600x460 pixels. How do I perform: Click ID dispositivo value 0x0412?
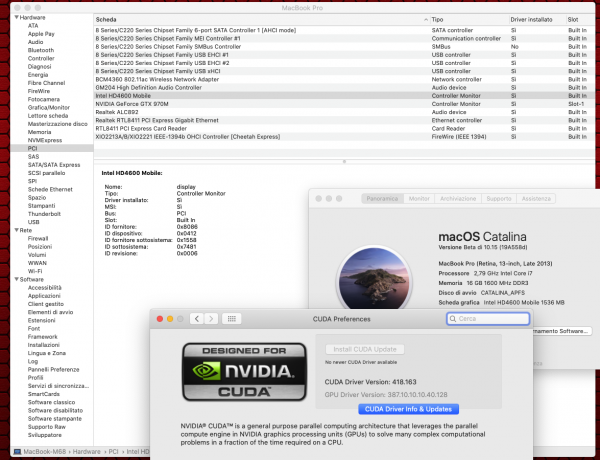click(x=187, y=233)
